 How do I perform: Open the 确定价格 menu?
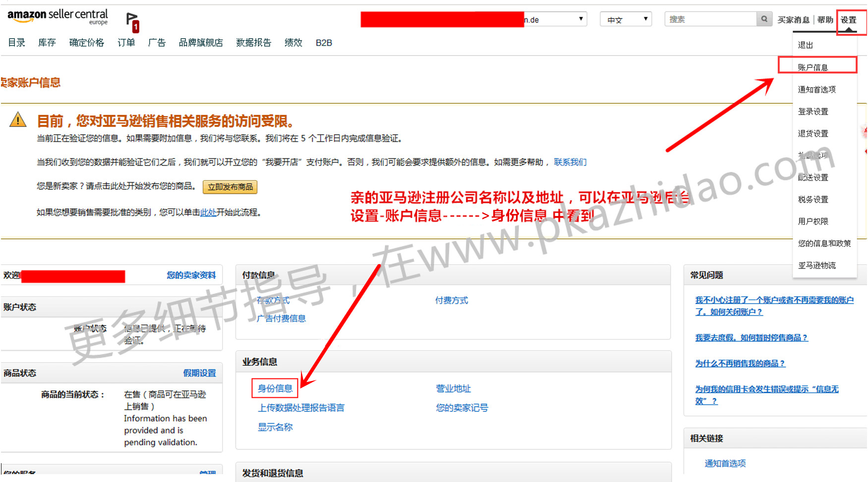click(87, 43)
